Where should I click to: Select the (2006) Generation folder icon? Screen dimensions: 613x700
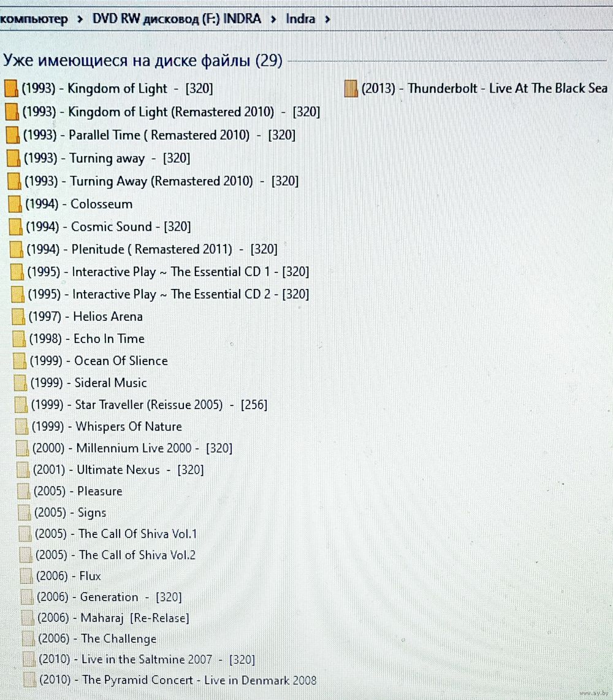[27, 598]
